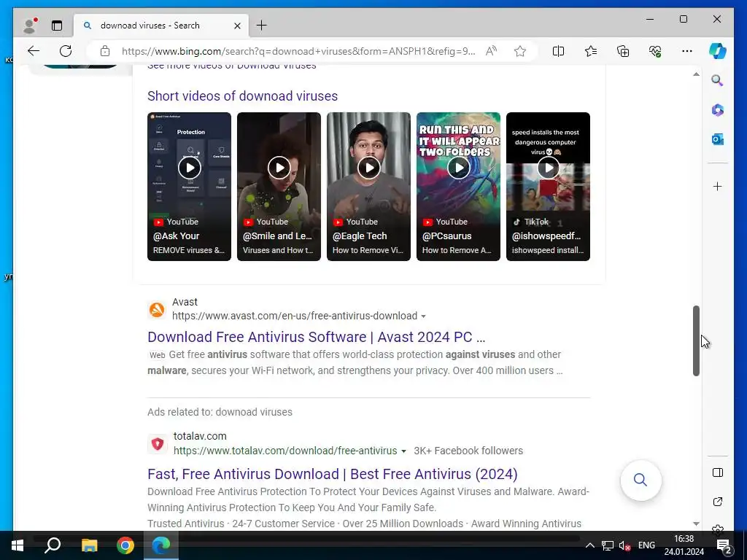The width and height of the screenshot is (747, 560).
Task: Open link in new window sidebar icon
Action: pyautogui.click(x=718, y=502)
